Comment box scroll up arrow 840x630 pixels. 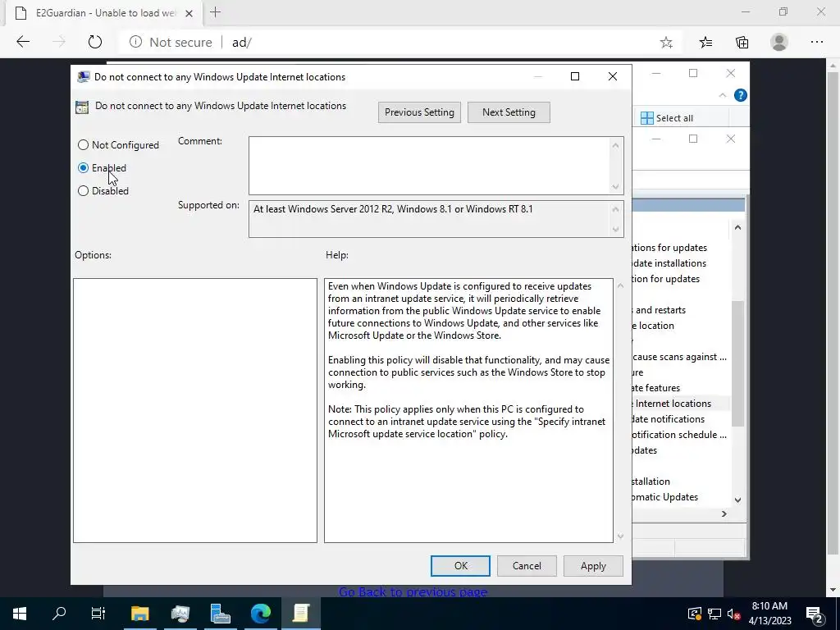pyautogui.click(x=615, y=145)
